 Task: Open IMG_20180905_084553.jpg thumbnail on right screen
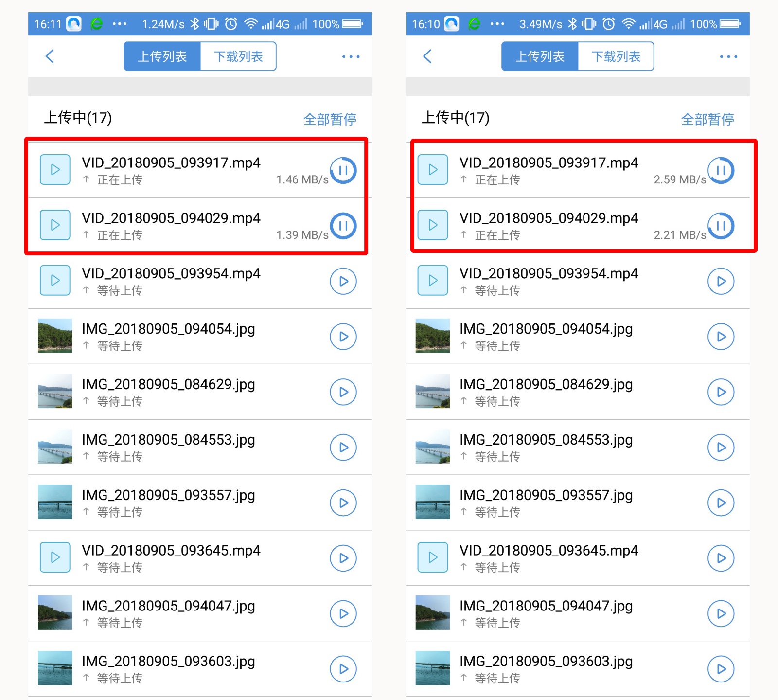(x=433, y=447)
